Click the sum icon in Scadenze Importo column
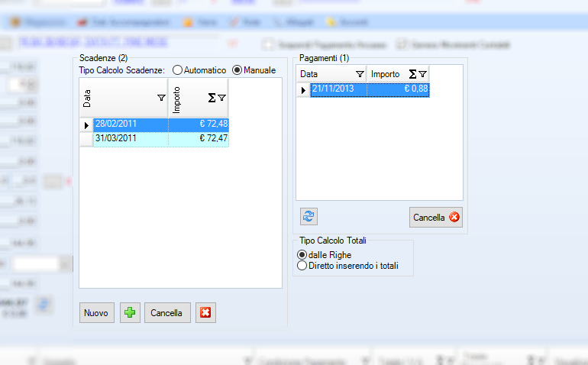Viewport: 588px width, 365px height. click(x=212, y=98)
